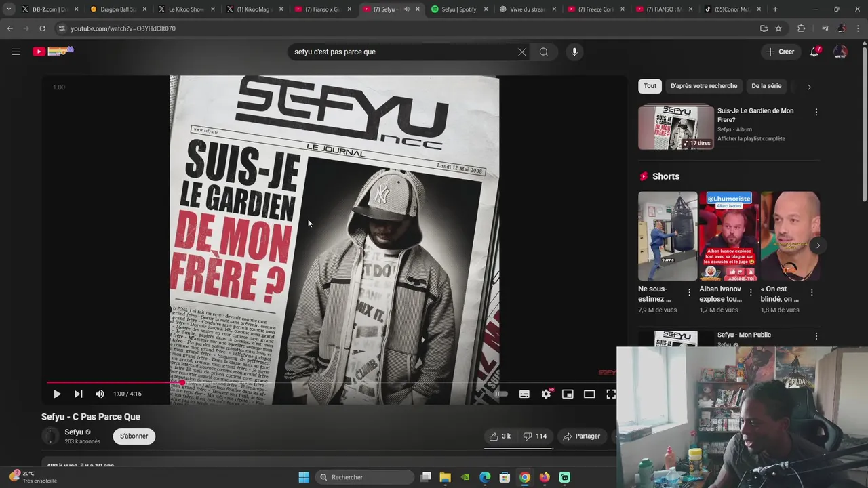The image size is (868, 488).
Task: Switch to the Freeze Corleone tab
Action: coord(596,9)
